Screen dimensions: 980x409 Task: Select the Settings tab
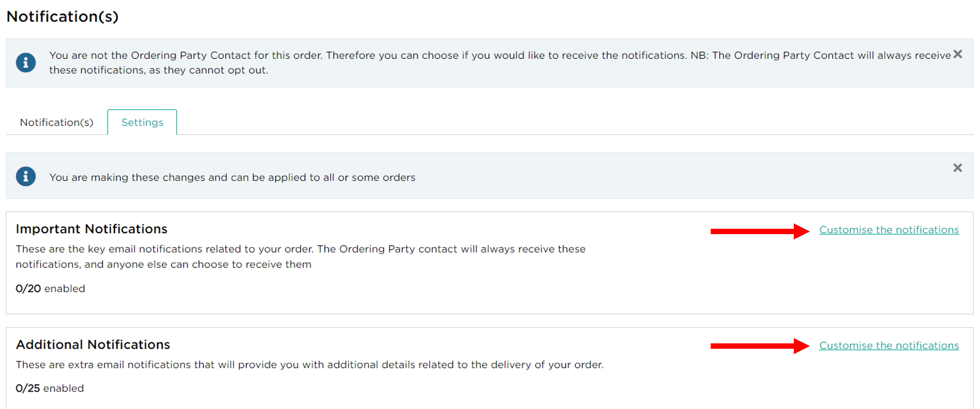coord(142,122)
